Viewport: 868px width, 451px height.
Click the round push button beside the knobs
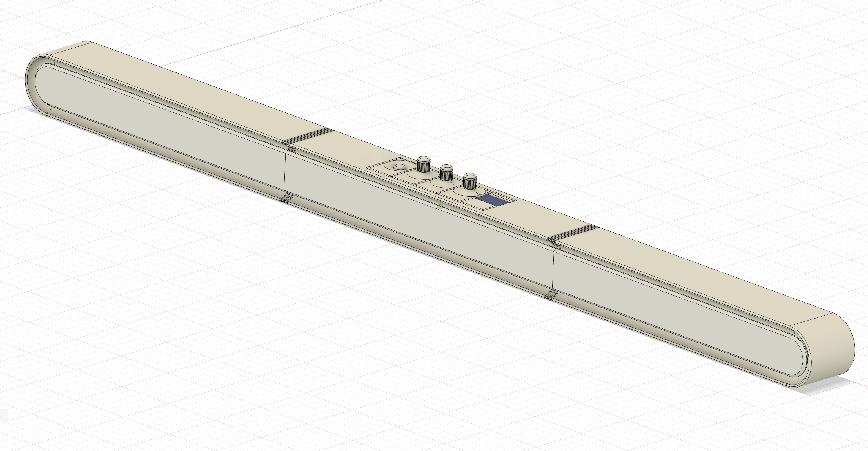click(399, 166)
